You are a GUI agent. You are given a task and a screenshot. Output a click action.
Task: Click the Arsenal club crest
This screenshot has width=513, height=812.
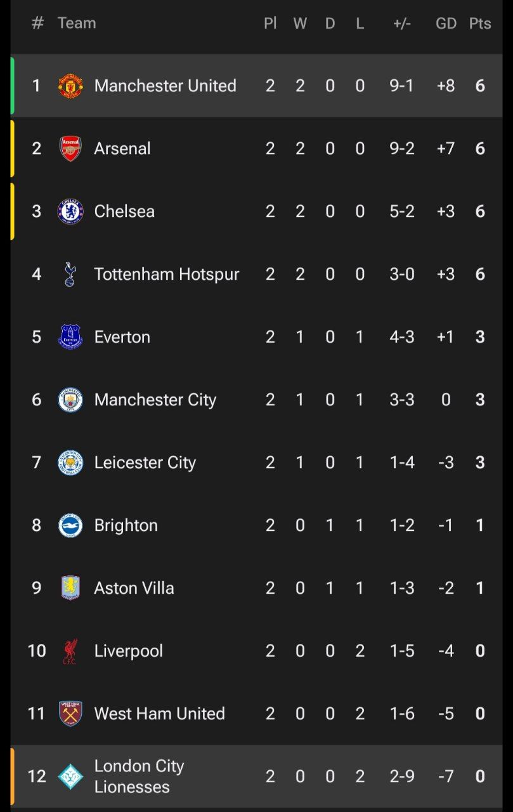click(x=70, y=148)
